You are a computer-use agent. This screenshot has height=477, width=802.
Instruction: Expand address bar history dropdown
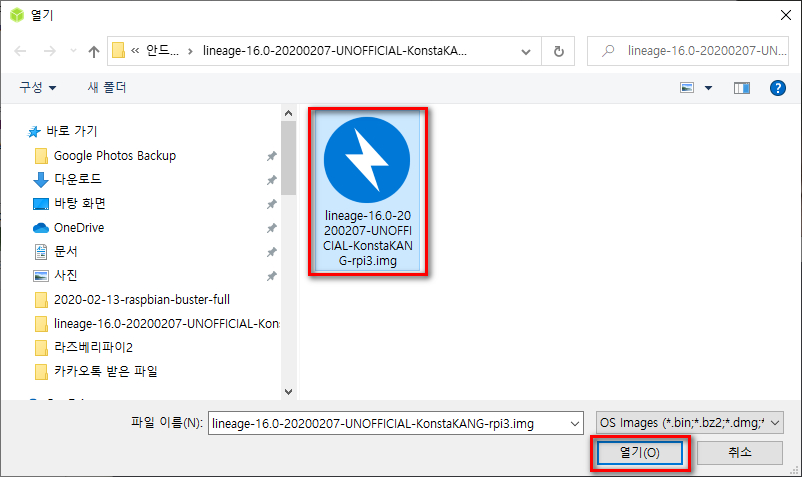(525, 51)
